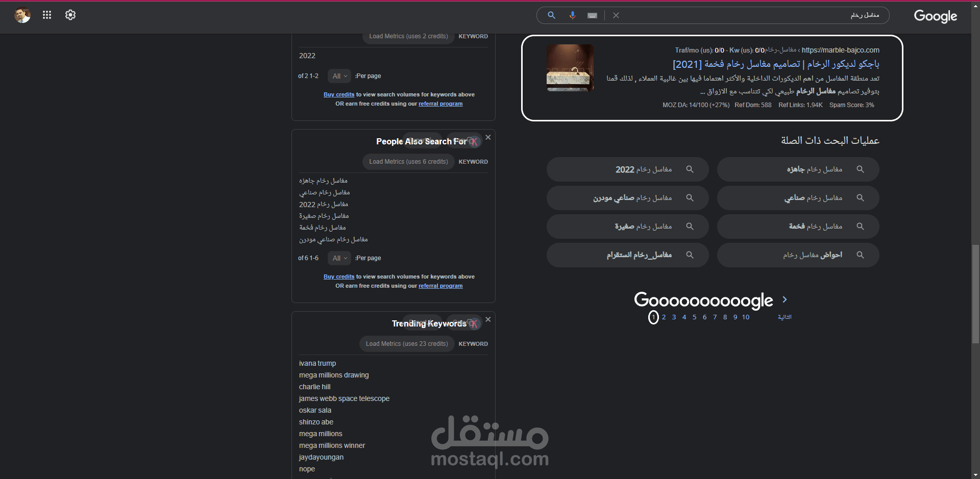Viewport: 980px width, 479px height.
Task: Load Metrics using 6 credits
Action: coord(408,162)
